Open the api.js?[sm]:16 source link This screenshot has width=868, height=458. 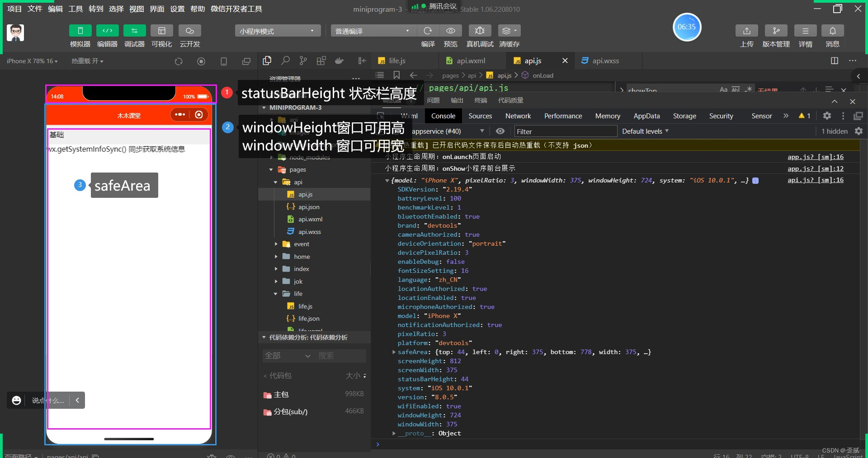(x=816, y=180)
